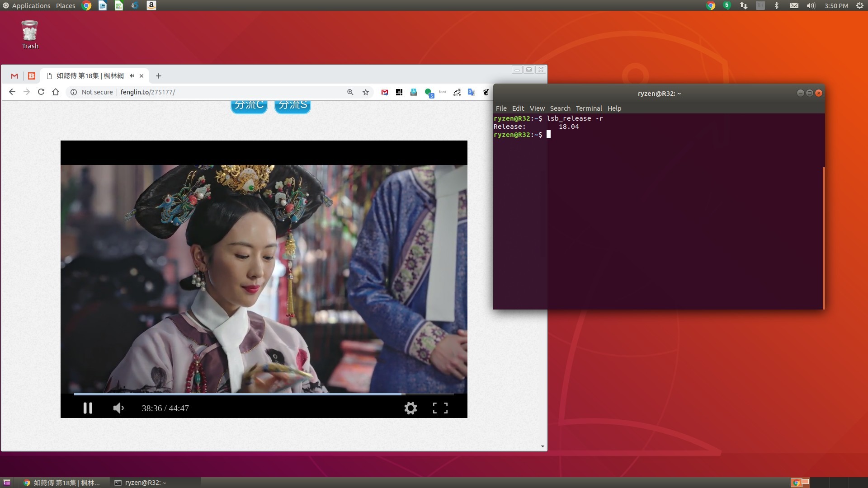
Task: Open the power and session menu
Action: pos(859,5)
